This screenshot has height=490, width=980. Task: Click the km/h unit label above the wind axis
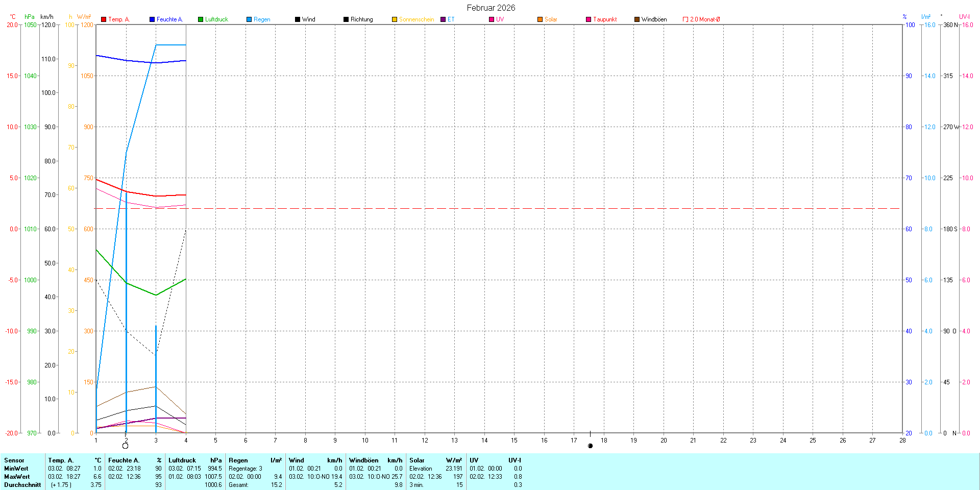click(x=47, y=17)
